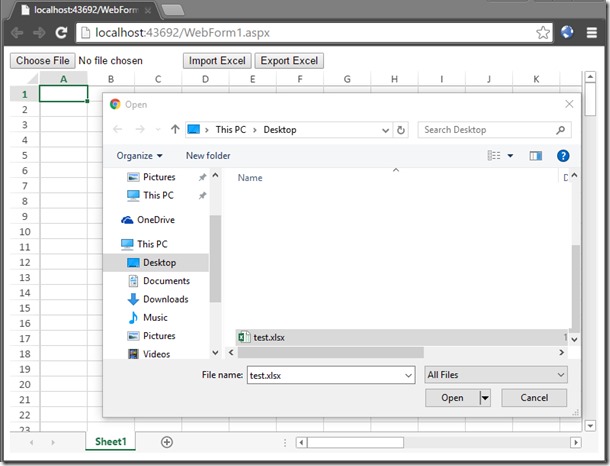Expand the address bar history dropdown

click(385, 130)
